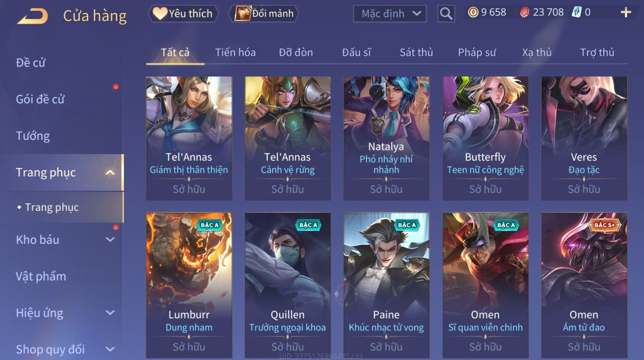Open Tướng in the sidebar

[x=33, y=136]
